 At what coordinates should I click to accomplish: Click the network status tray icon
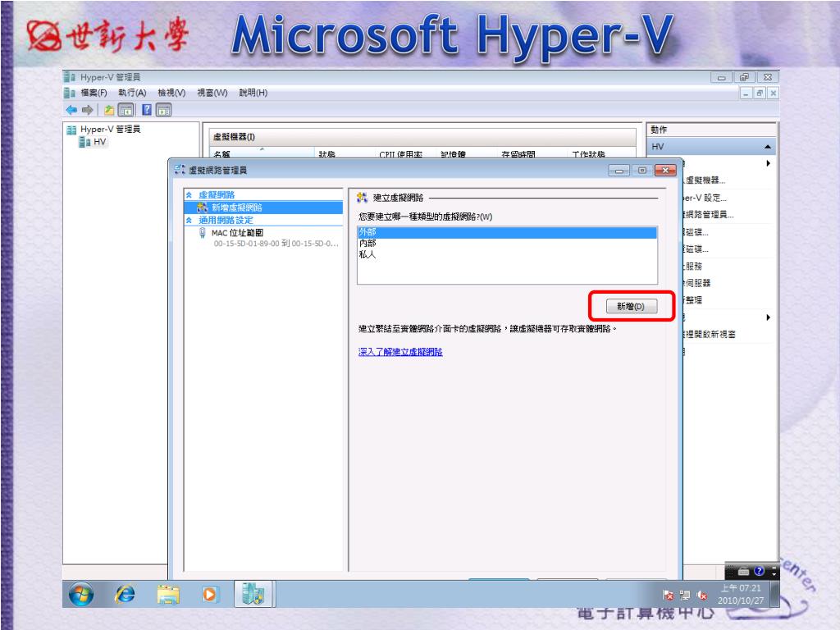(x=685, y=596)
